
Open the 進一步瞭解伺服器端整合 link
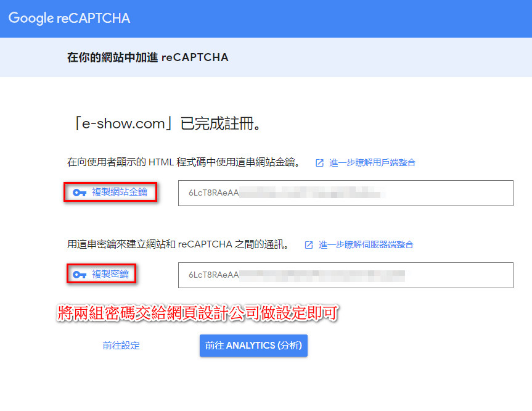tap(366, 244)
